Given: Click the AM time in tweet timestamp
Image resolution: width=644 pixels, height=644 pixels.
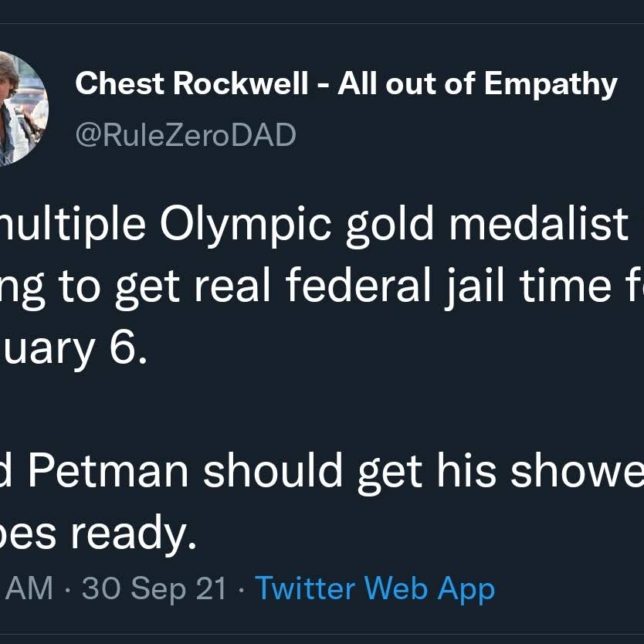Looking at the screenshot, I should tap(29, 589).
